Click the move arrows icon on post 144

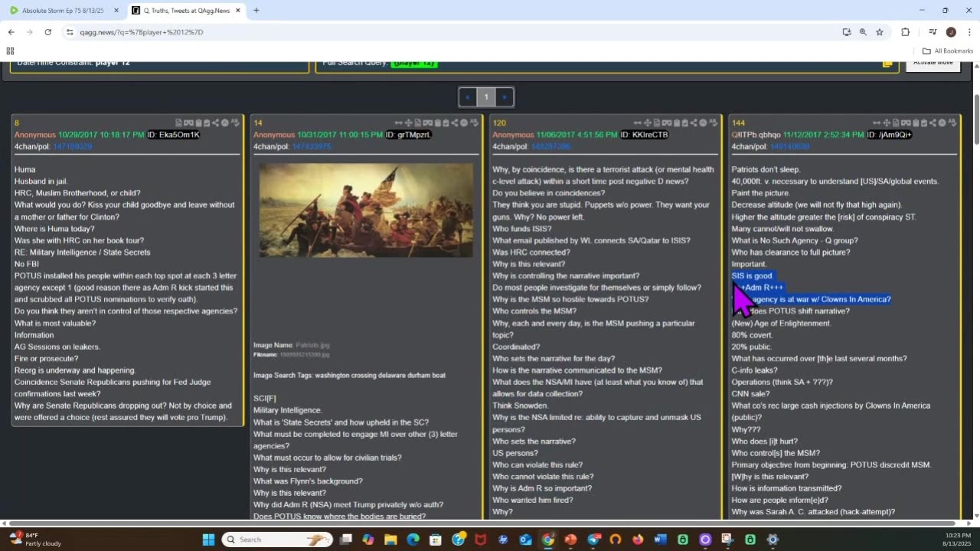pyautogui.click(x=887, y=122)
